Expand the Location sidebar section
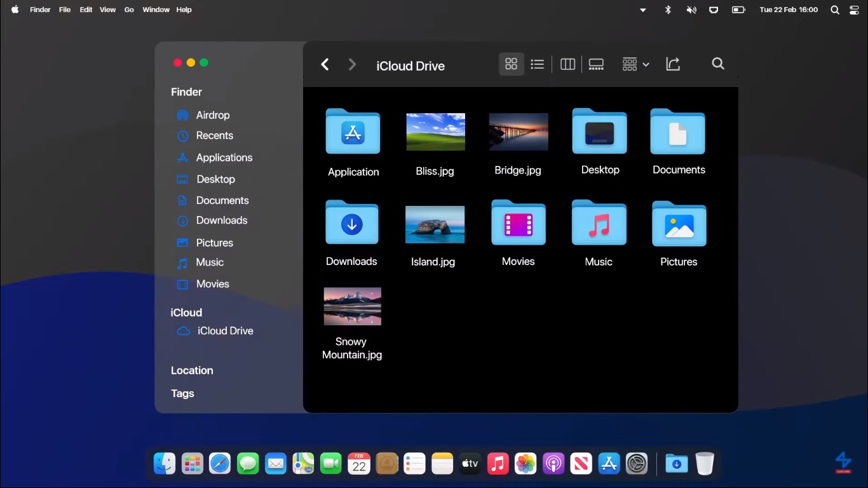Screen dimensions: 868x488 tap(192, 370)
